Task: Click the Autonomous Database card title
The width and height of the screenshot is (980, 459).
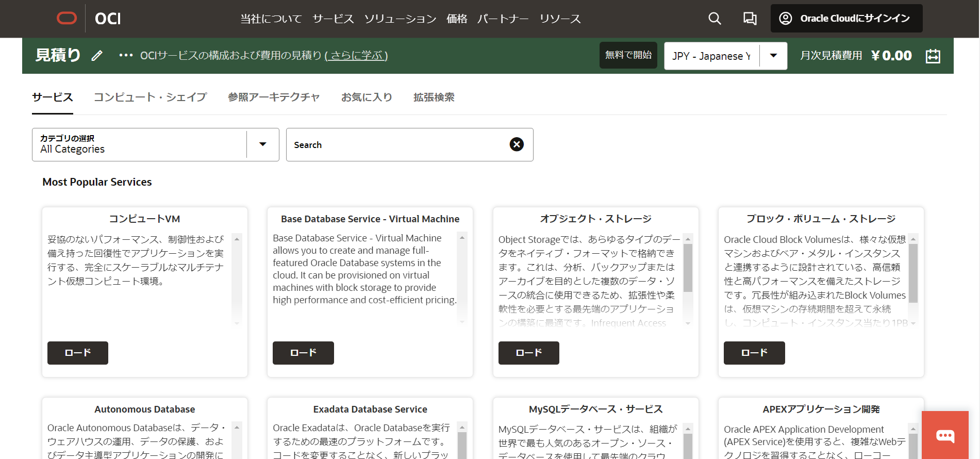Action: tap(145, 409)
